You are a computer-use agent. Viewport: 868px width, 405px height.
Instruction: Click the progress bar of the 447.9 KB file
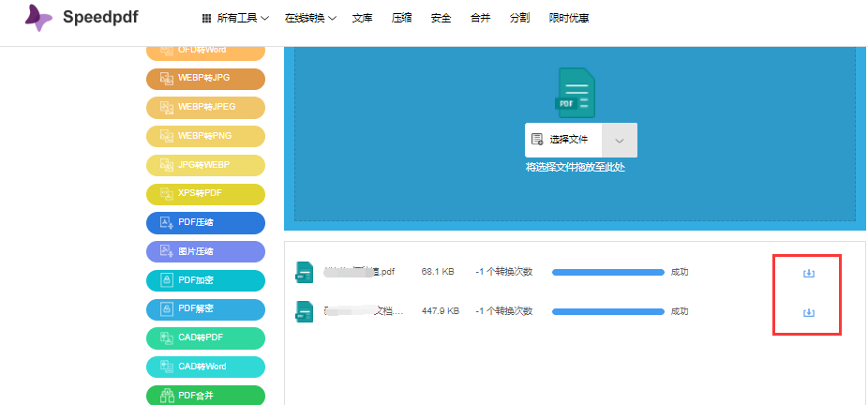click(607, 312)
